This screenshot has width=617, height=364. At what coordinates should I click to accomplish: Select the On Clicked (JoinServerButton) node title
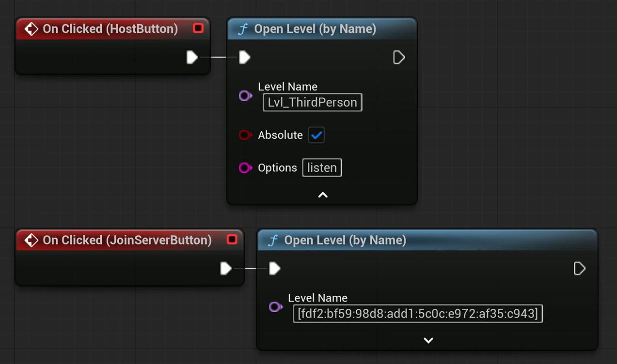coord(127,240)
